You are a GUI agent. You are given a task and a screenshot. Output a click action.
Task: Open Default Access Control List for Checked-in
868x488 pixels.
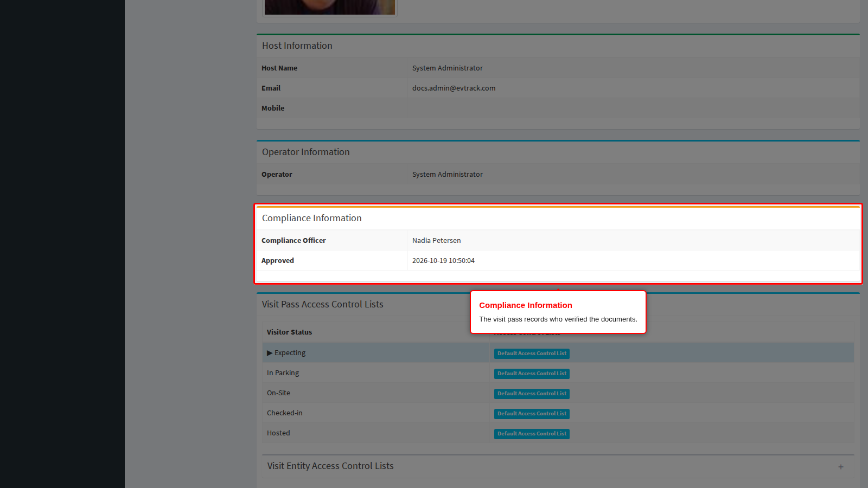(532, 414)
